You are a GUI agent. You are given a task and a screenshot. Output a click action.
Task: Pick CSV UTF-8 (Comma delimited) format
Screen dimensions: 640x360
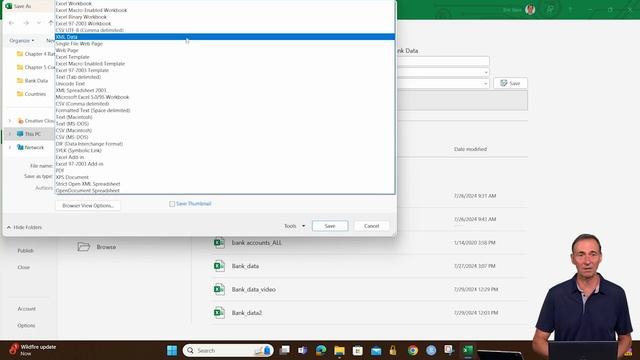pos(89,30)
